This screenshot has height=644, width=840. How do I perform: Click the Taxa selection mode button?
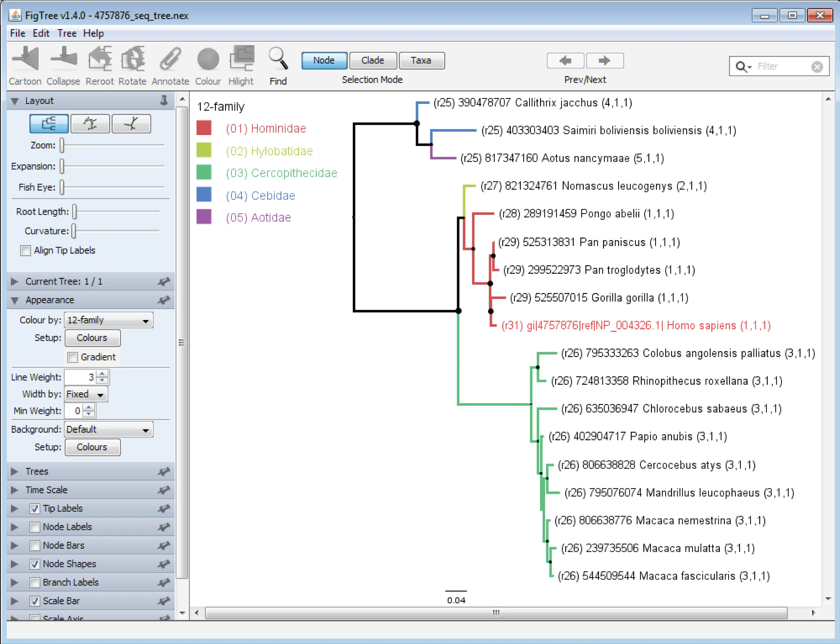click(x=420, y=60)
